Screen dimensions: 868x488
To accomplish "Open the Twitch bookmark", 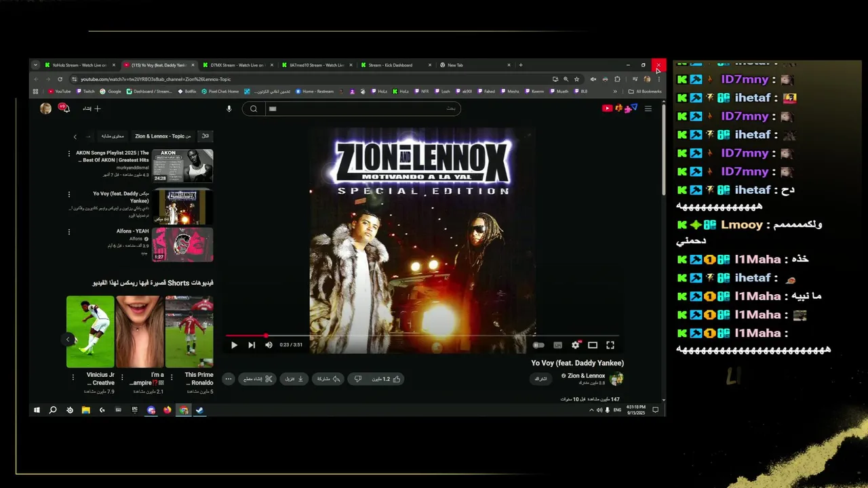I will coord(85,91).
